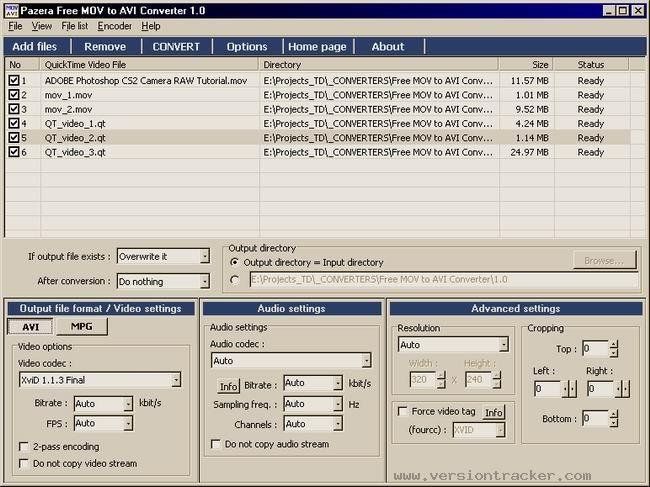
Task: Open the FPS dropdown
Action: click(128, 423)
